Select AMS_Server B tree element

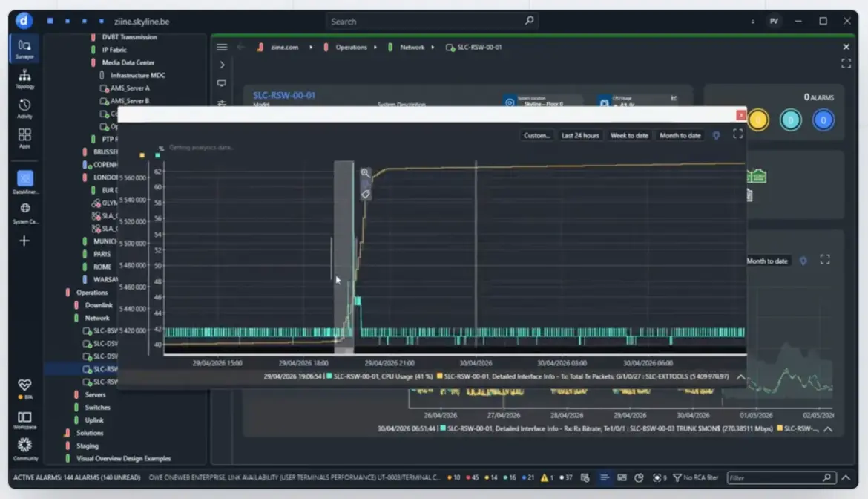coord(130,101)
